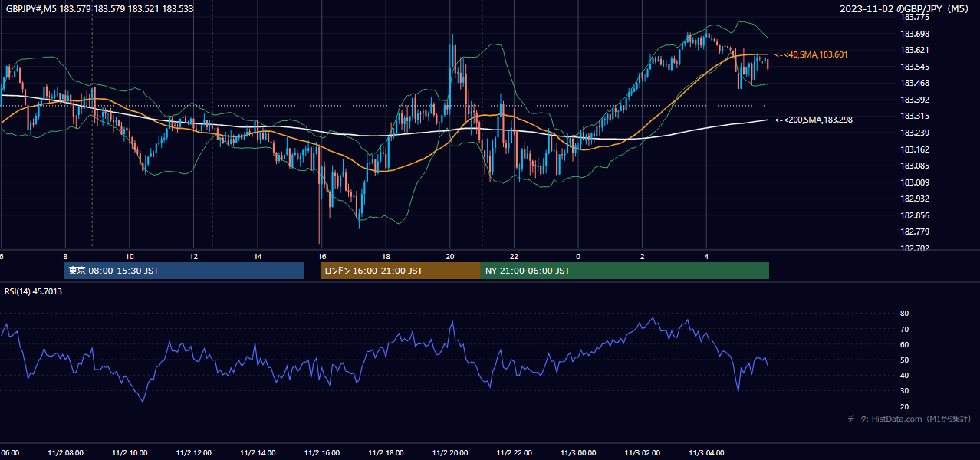Click the RSI scale value 70
The height and width of the screenshot is (460, 980).
pos(904,329)
